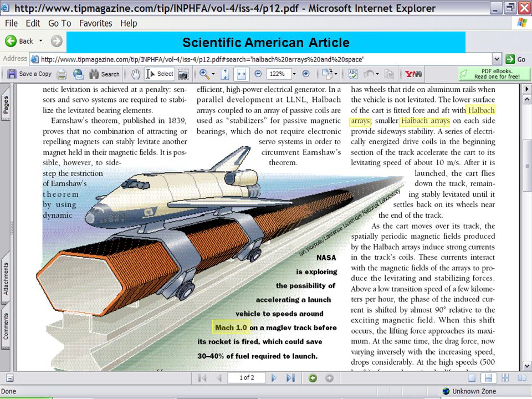Click the browser Forward arrow
The height and width of the screenshot is (399, 532).
(x=57, y=41)
